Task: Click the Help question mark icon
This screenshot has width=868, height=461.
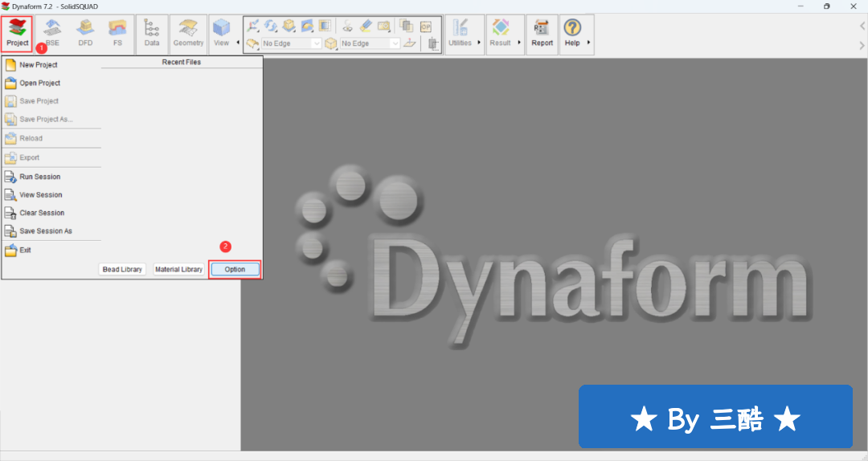Action: (572, 27)
